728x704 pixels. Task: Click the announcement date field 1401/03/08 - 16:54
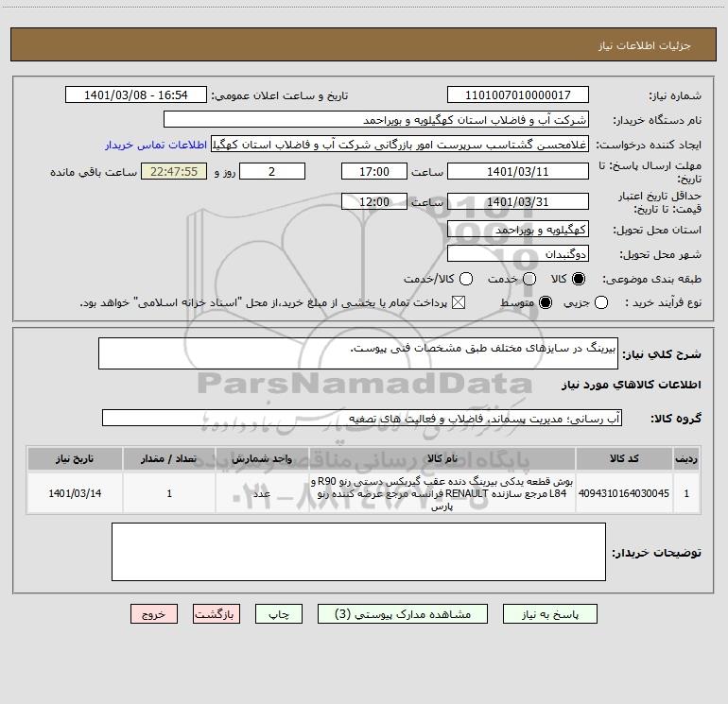tap(136, 94)
